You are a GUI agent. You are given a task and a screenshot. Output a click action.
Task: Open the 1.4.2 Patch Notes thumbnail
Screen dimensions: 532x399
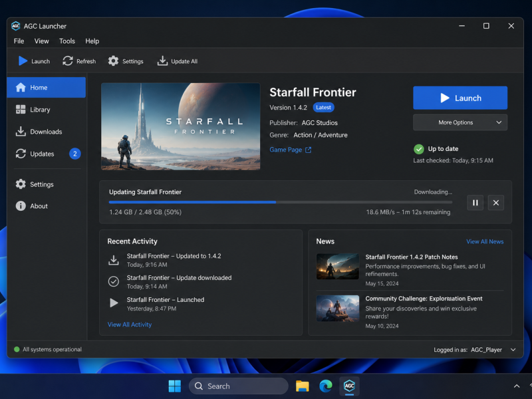[338, 267]
